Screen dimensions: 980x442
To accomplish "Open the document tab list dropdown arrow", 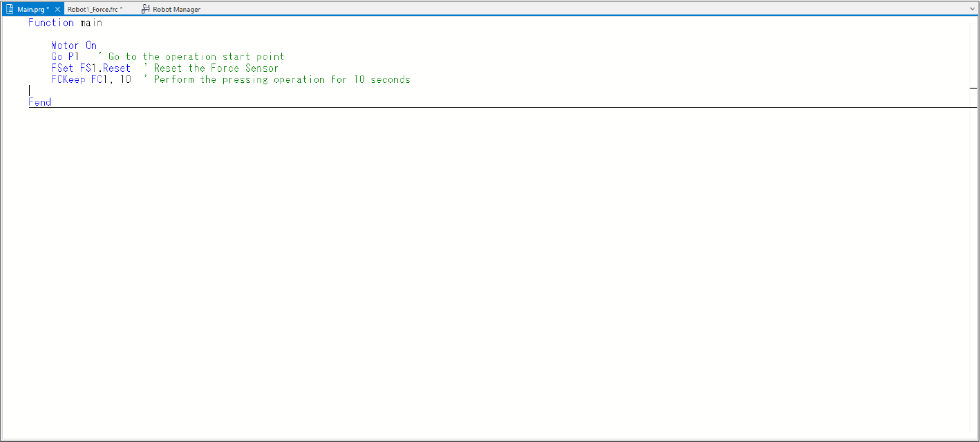I will 972,9.
